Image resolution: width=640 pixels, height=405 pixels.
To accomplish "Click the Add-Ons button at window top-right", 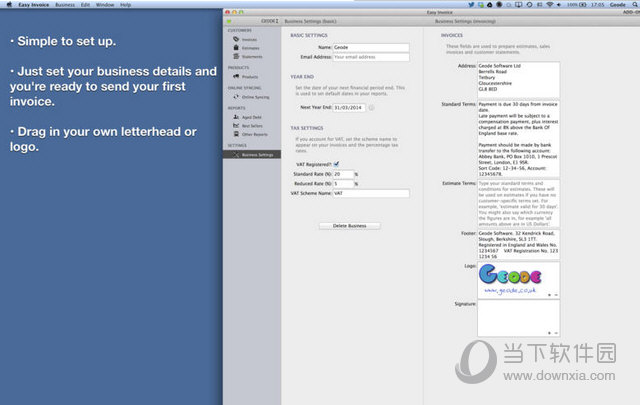I will [x=631, y=12].
